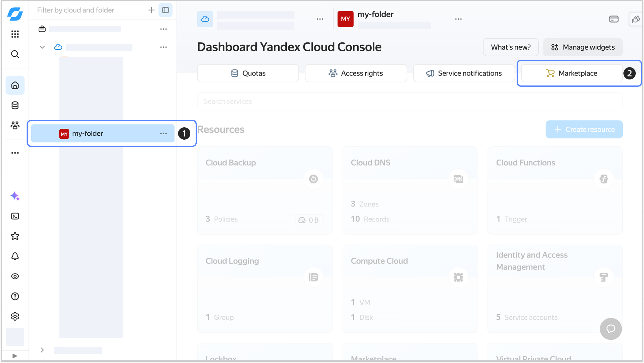
Task: Open the Cloud Backup card title
Action: (231, 163)
